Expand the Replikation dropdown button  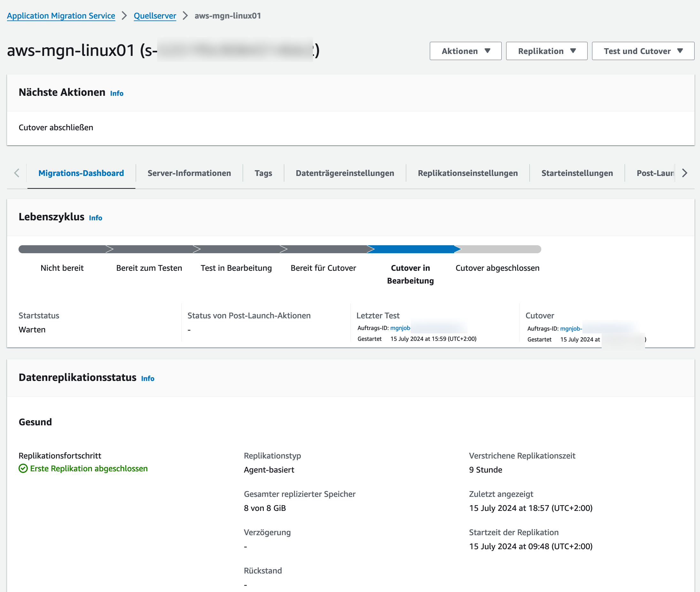(x=546, y=51)
